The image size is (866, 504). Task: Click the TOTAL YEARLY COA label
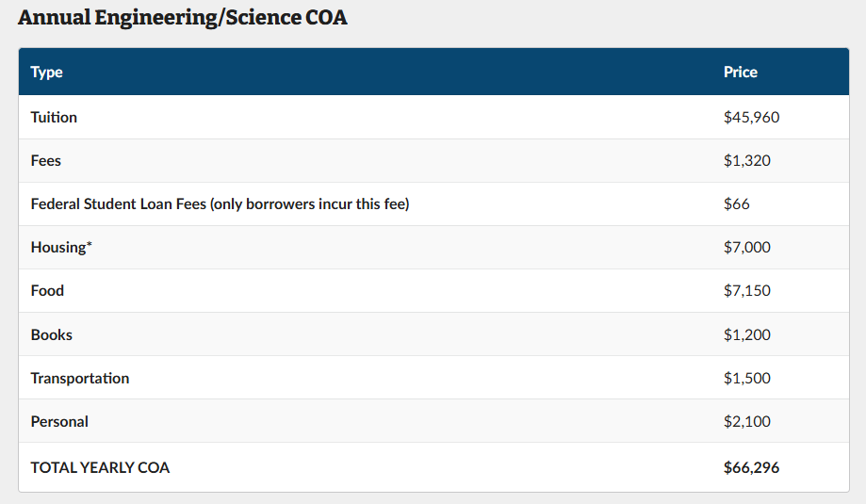pos(100,468)
